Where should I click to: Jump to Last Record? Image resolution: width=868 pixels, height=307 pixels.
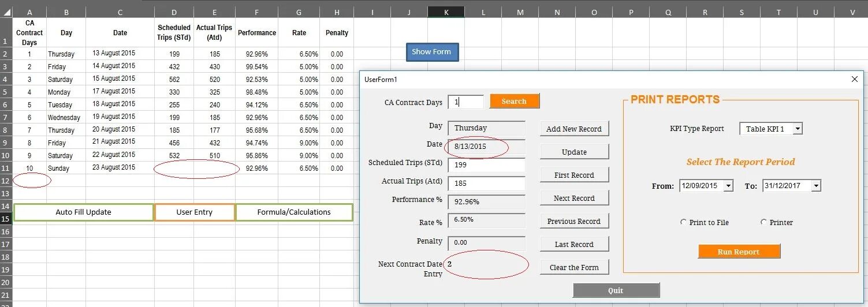click(574, 244)
